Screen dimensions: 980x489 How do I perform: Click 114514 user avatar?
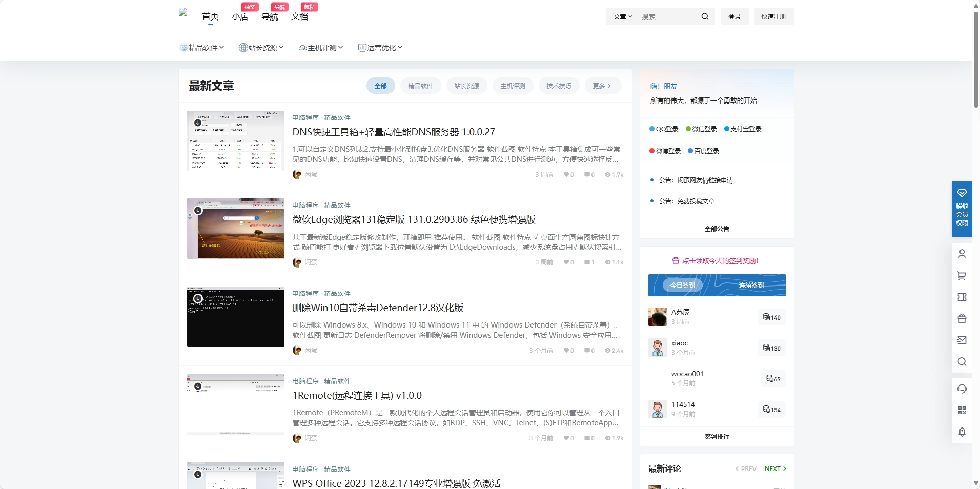click(x=657, y=409)
